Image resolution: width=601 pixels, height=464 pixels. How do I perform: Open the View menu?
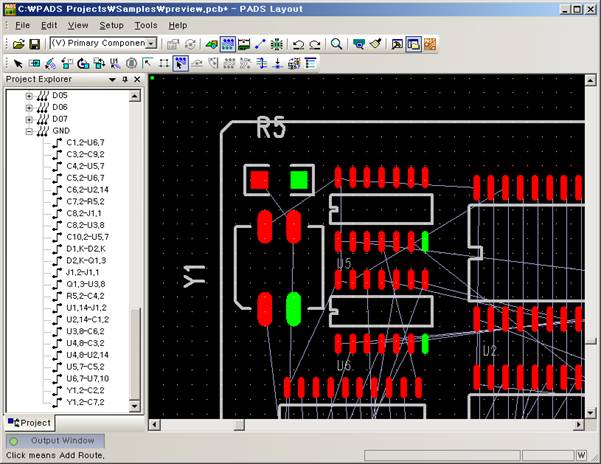click(78, 25)
